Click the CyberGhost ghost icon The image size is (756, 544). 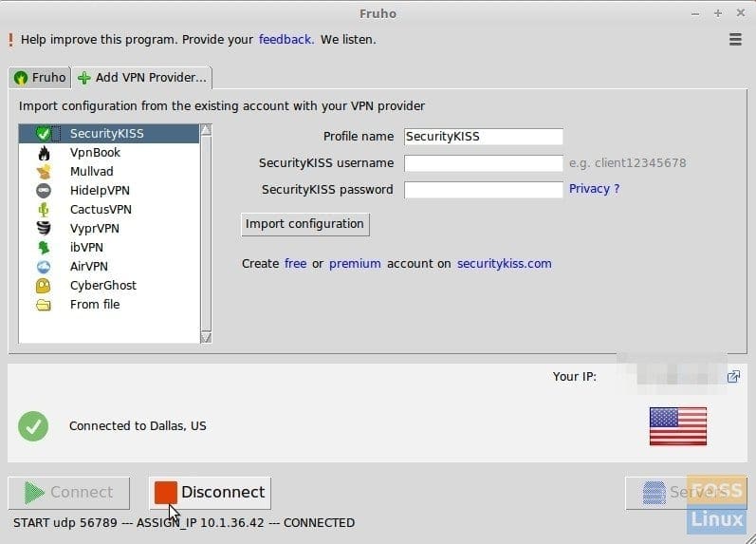point(44,285)
